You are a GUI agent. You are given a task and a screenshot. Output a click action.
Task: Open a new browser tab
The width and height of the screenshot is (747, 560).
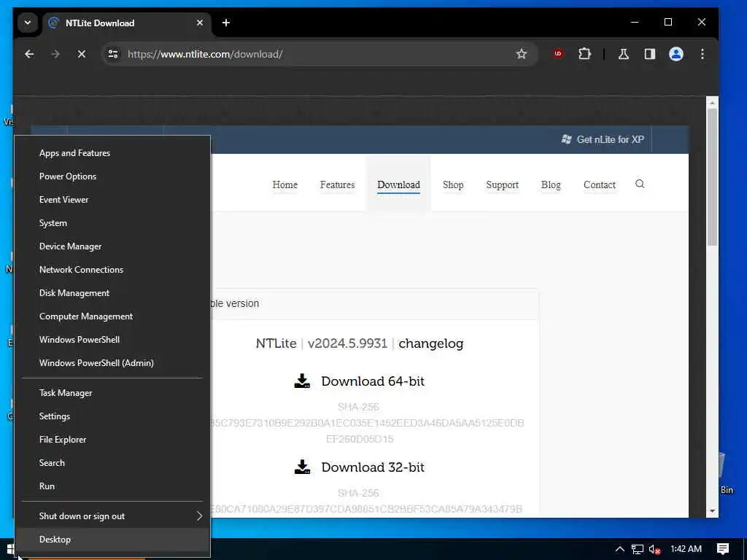[226, 23]
